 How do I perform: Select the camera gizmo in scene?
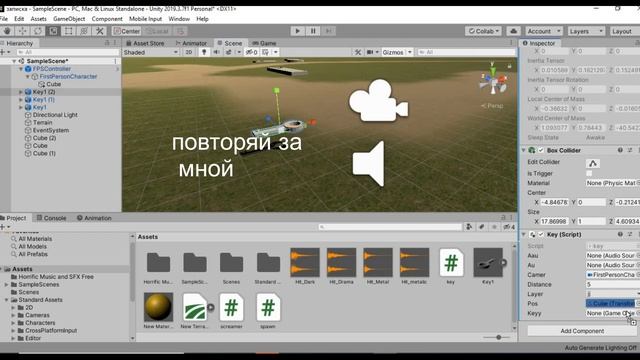pos(378,101)
